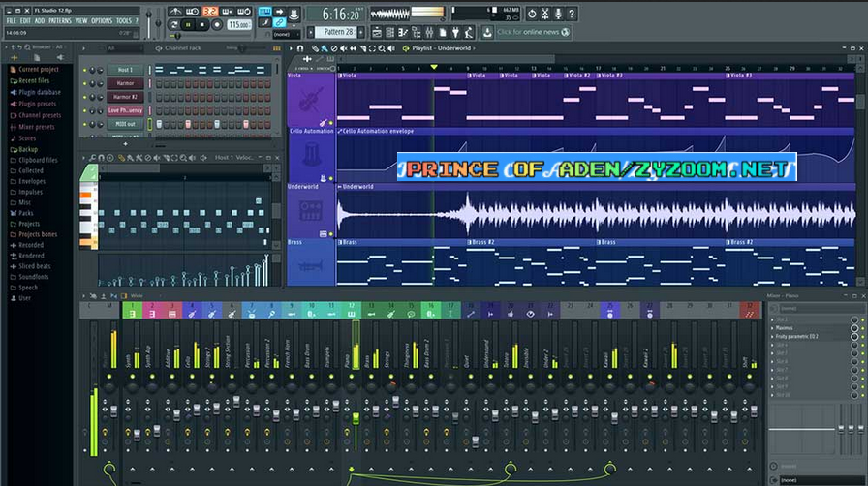Image resolution: width=868 pixels, height=486 pixels.
Task: Select the MIDI out channel button
Action: 125,124
